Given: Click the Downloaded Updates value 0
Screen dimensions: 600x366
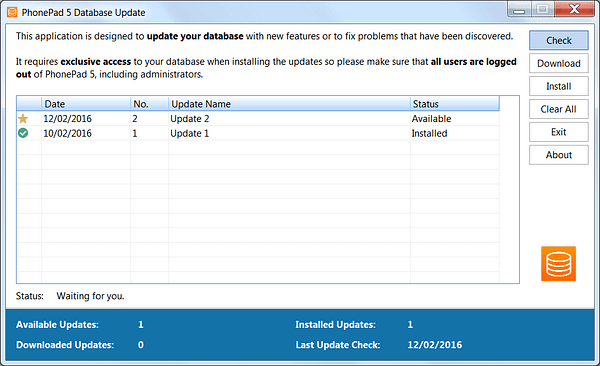Looking at the screenshot, I should [x=141, y=345].
